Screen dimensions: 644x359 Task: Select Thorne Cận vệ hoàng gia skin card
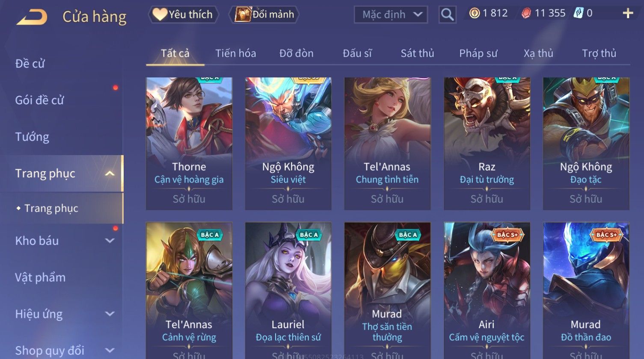tap(189, 143)
